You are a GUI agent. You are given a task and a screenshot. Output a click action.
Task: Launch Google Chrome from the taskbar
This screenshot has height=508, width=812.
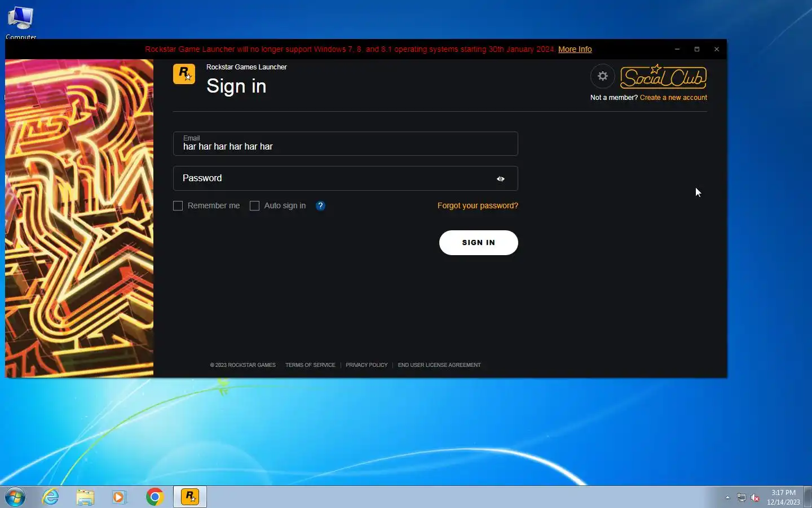pos(155,497)
